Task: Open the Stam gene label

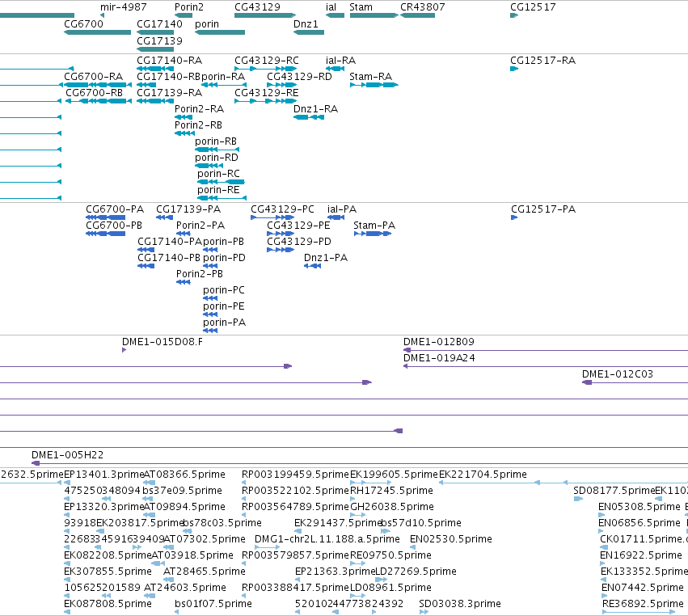Action: [x=361, y=7]
